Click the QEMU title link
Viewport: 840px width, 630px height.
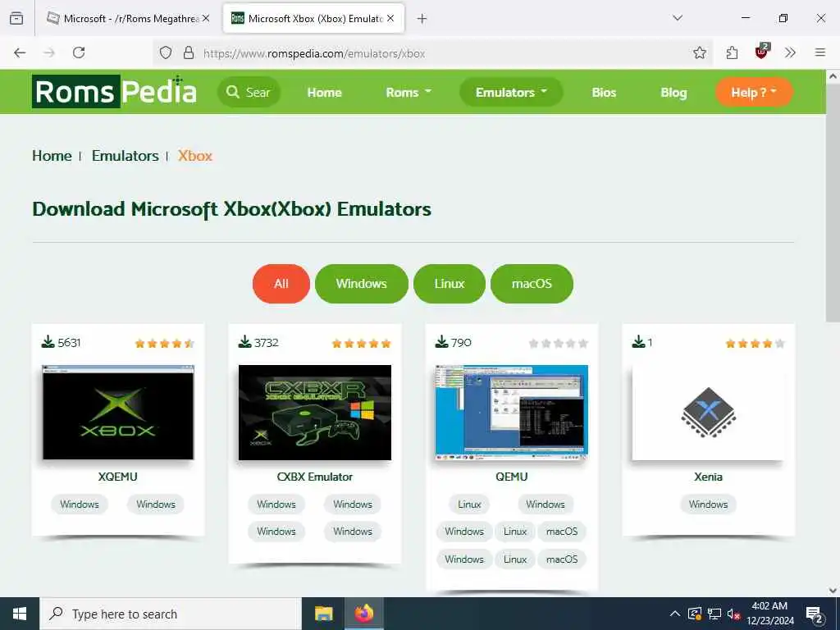512,477
